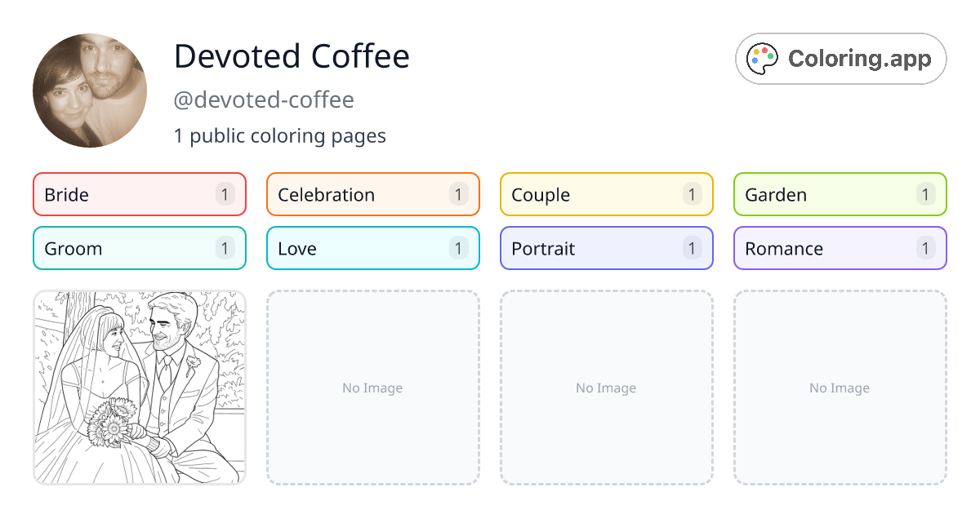980x514 pixels.
Task: Click the Devoted Coffee profile name
Action: coord(292,56)
